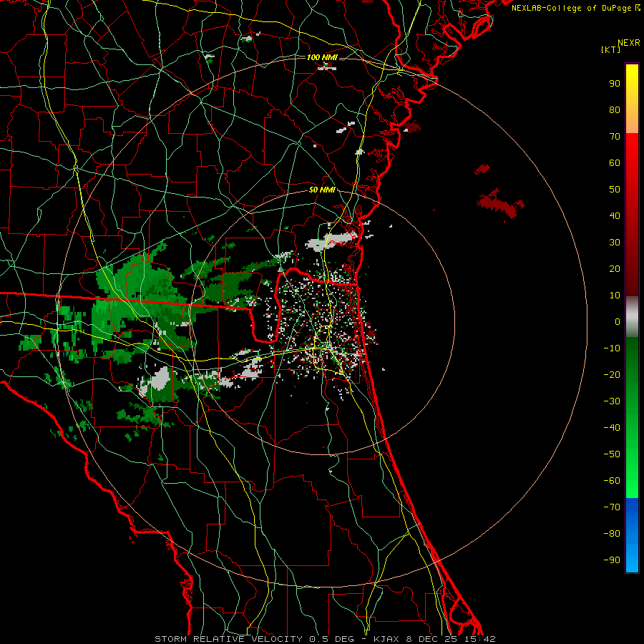Click the 0 value on the velocity scale
644x644 pixels.
(x=618, y=322)
